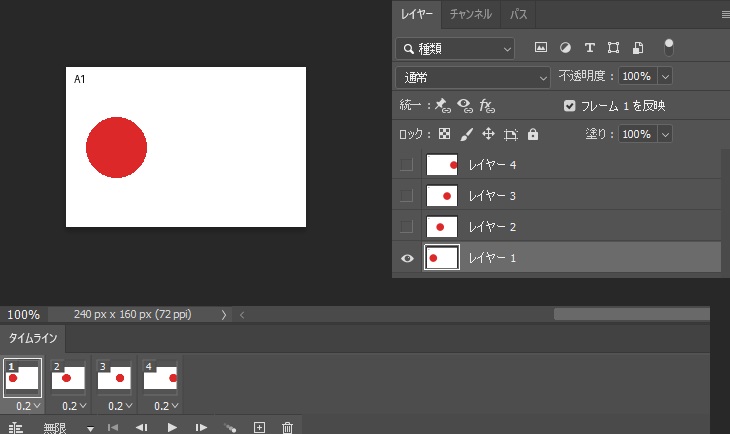Play the frame animation
The width and height of the screenshot is (730, 434).
click(x=172, y=427)
